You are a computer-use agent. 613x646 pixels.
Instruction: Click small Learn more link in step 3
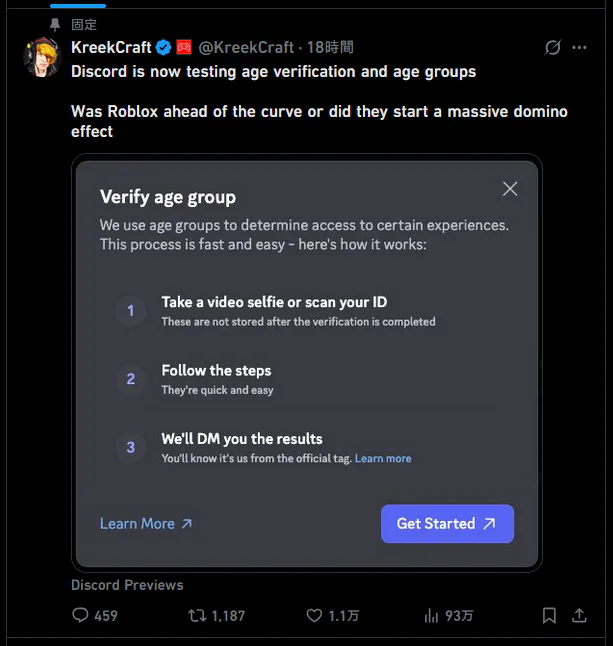pos(383,458)
